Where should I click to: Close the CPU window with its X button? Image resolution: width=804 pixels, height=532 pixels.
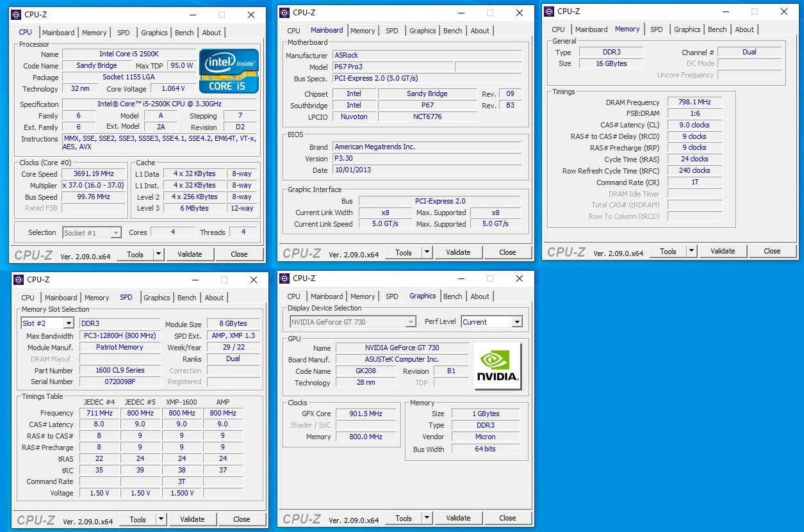point(251,14)
